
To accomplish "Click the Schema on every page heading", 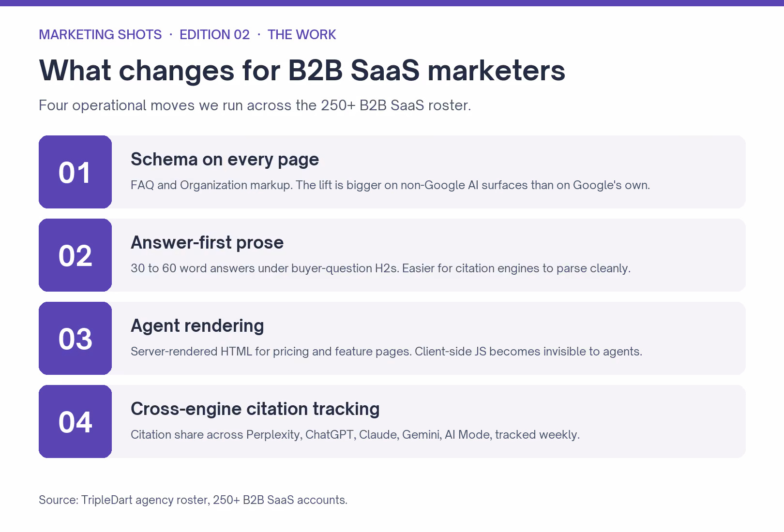I will (225, 160).
